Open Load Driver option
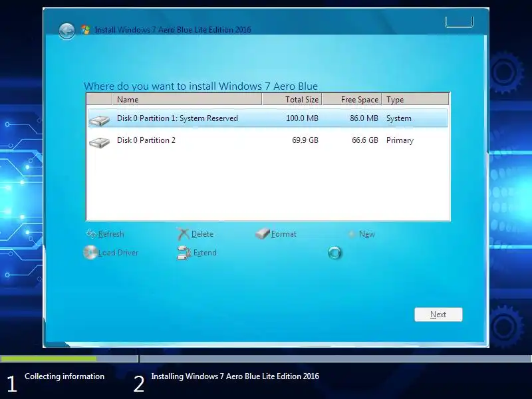 [118, 253]
